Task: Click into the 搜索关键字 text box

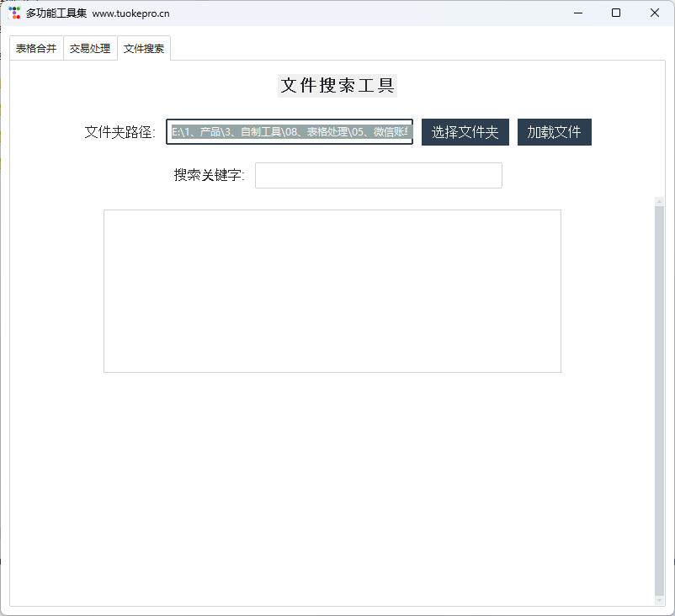Action: pos(379,175)
